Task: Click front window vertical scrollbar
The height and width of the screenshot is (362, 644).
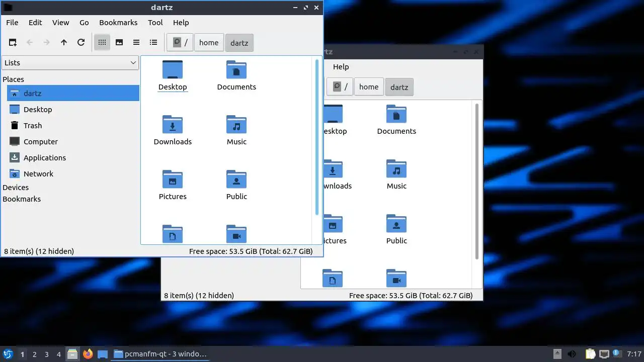Action: tap(317, 137)
